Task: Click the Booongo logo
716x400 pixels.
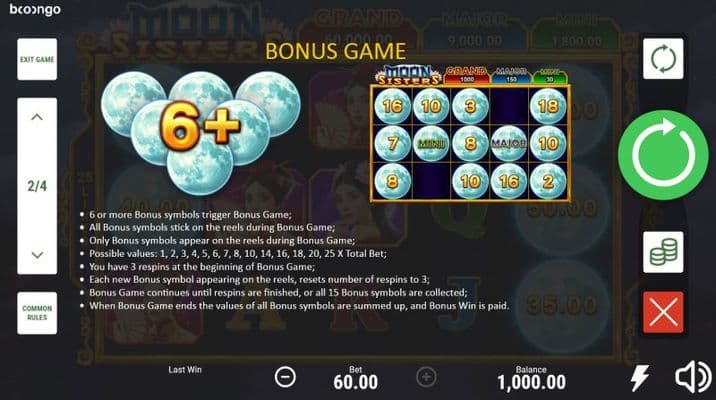Action: click(35, 10)
